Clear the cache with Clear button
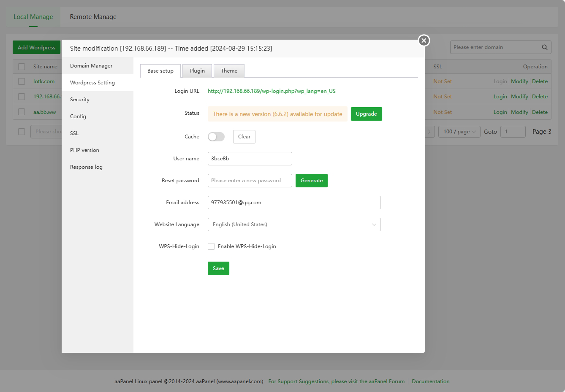The image size is (565, 392). pos(244,137)
